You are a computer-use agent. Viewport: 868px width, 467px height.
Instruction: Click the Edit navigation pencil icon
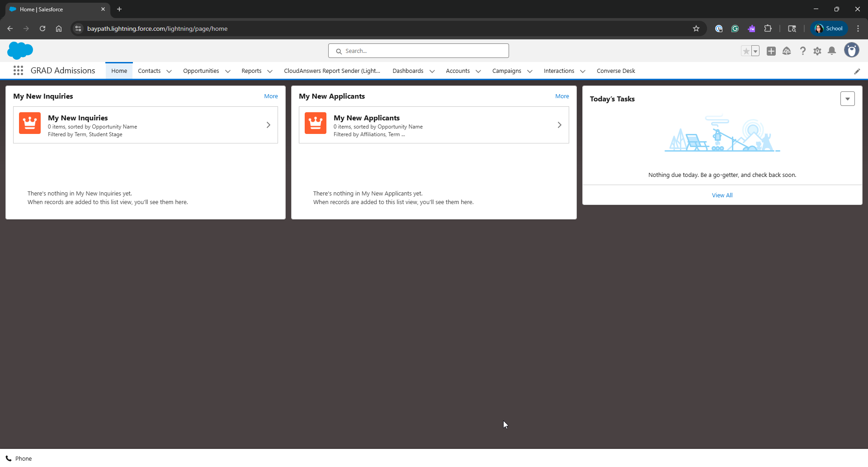click(857, 71)
